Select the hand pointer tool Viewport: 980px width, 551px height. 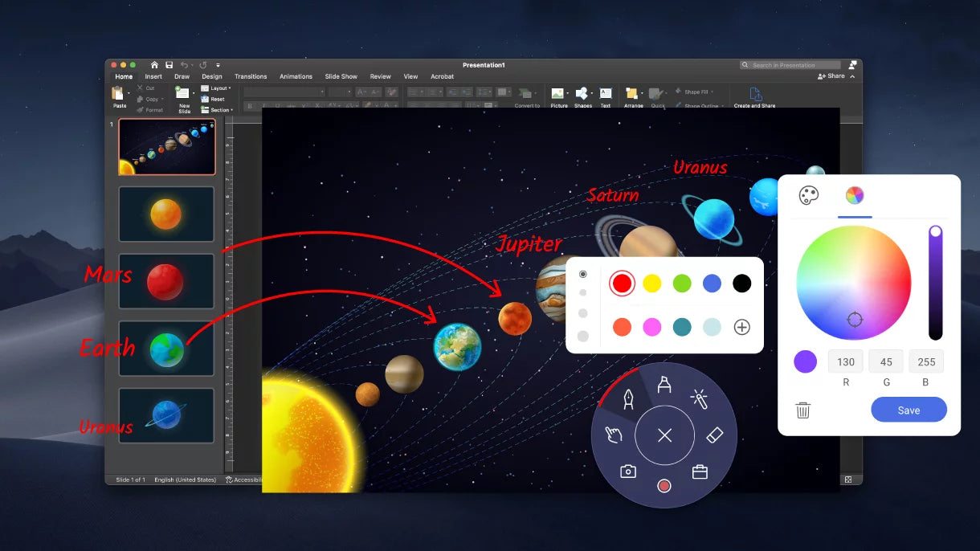point(614,435)
